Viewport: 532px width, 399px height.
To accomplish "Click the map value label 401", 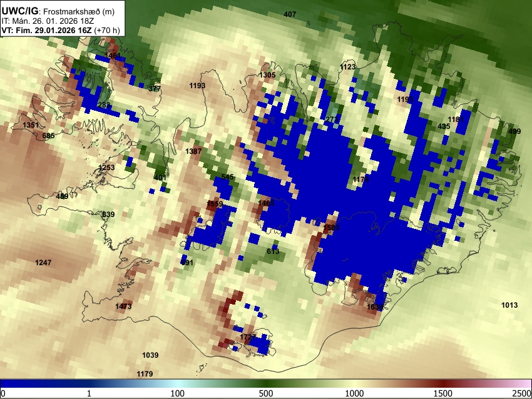I will pos(160,178).
